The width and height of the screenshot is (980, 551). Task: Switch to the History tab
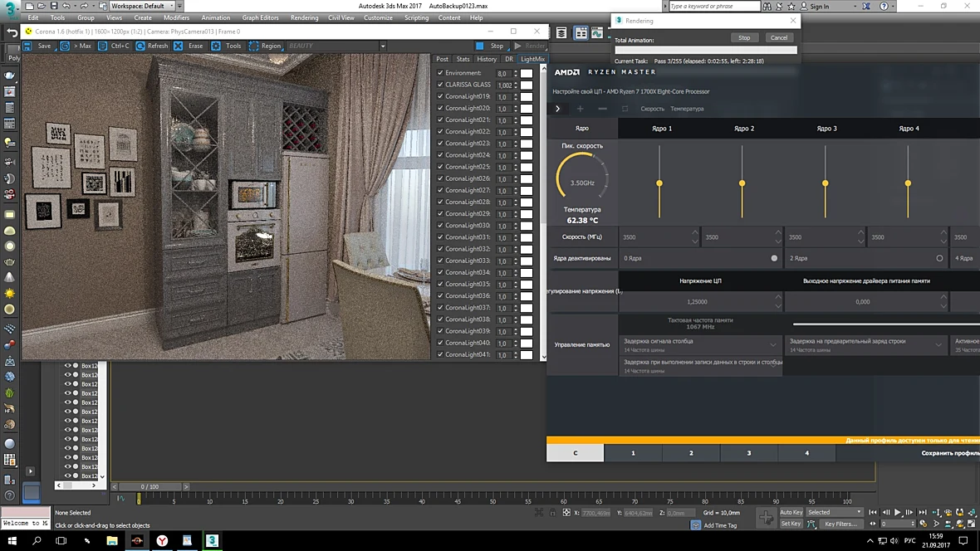point(486,60)
